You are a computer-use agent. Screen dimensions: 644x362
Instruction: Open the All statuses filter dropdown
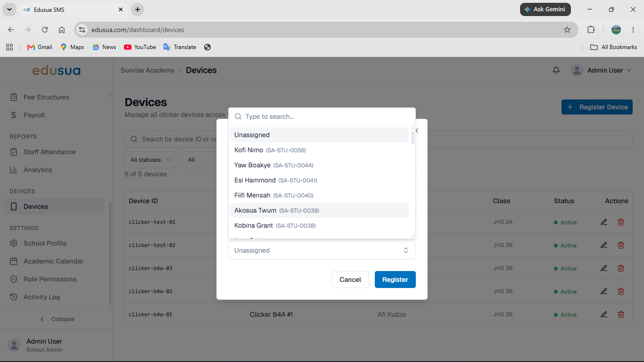[151, 160]
